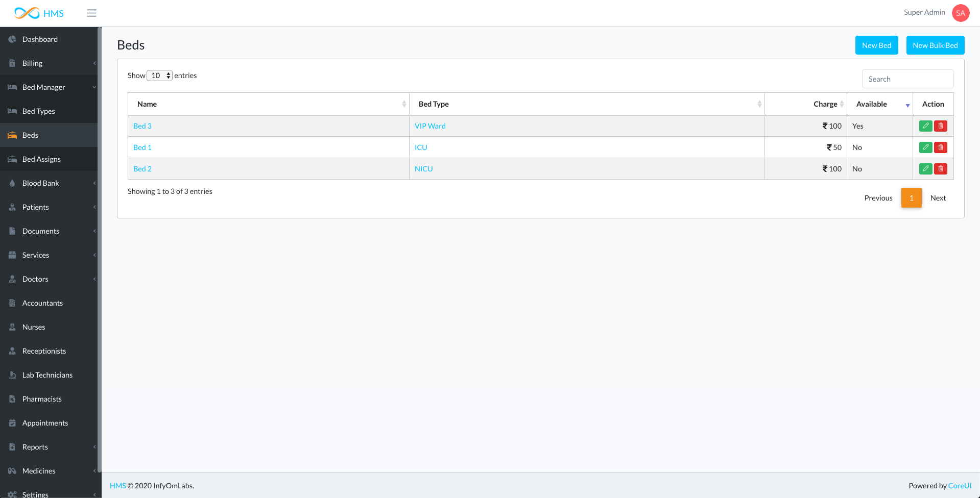This screenshot has width=980, height=498.
Task: Click the hamburger menu toggle icon
Action: pyautogui.click(x=91, y=13)
